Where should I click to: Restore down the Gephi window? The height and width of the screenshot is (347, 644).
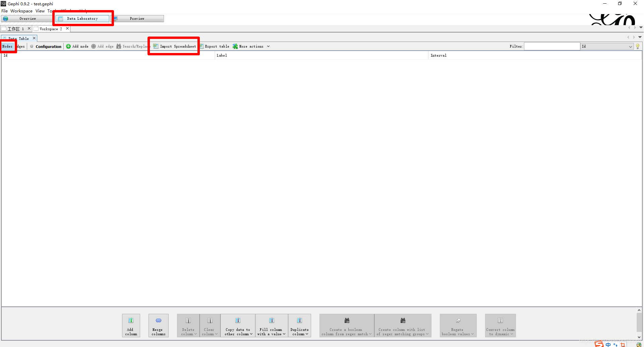tap(620, 4)
